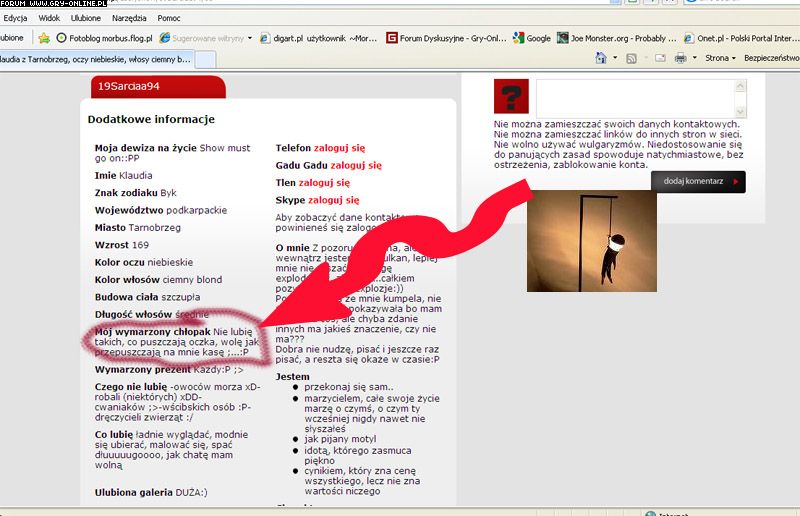Click the Znak zodiaku Byk text
Viewport: 800px width, 516px height.
pos(135,193)
